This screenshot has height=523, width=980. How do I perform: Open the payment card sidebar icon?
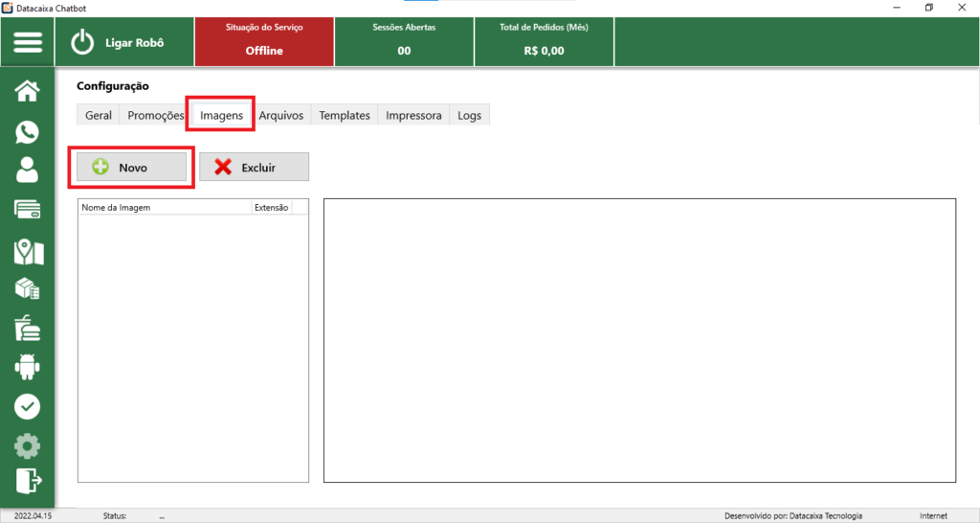(28, 210)
